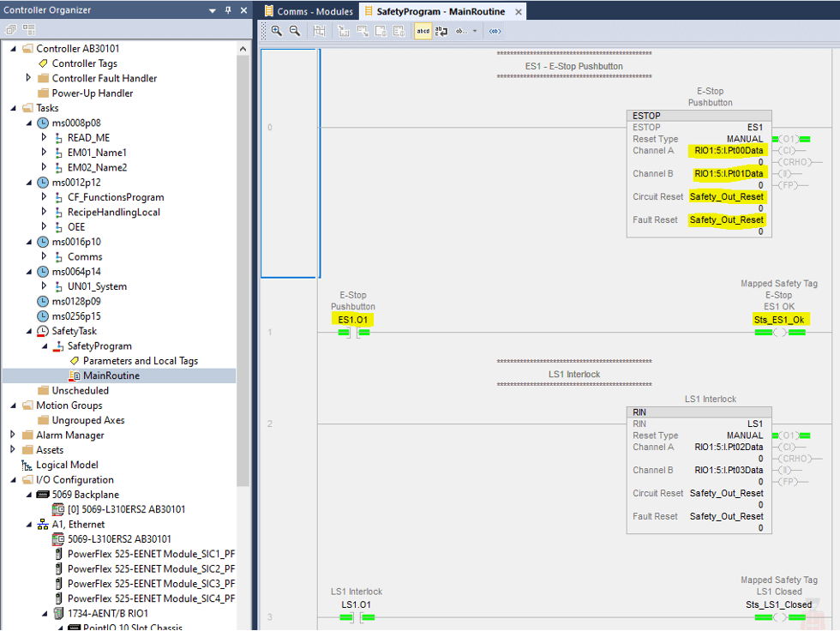The height and width of the screenshot is (631, 840).
Task: Click 1734-AENT/B RIO1 adapter icon
Action: (59, 613)
